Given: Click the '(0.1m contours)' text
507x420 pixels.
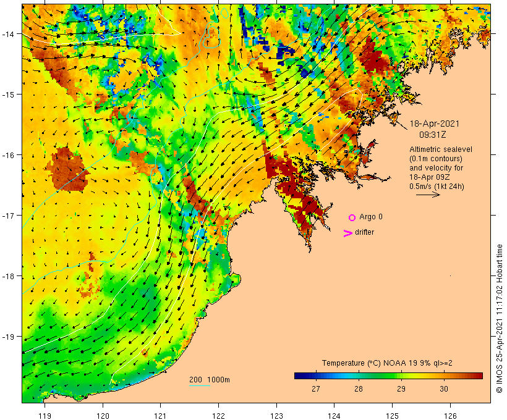Looking at the screenshot, I should 435,159.
